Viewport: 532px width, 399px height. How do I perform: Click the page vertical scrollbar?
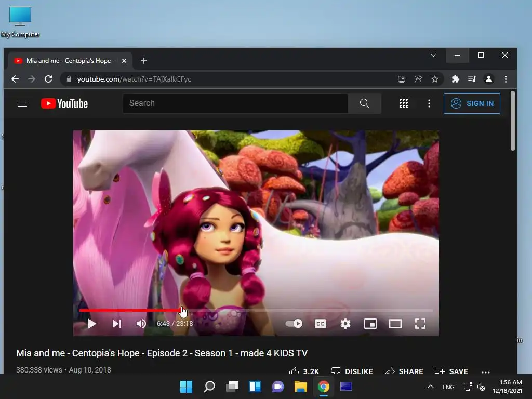pyautogui.click(x=513, y=121)
